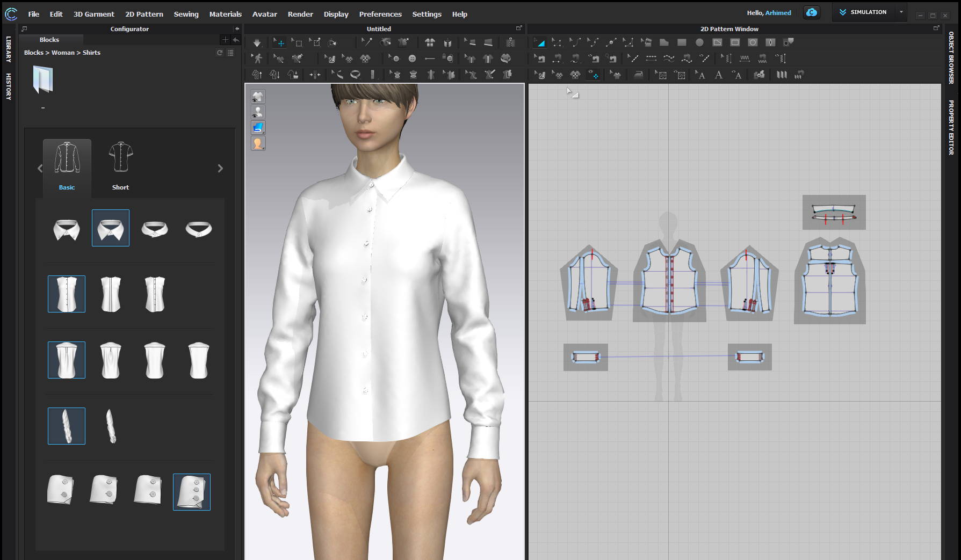Open the SIMULATION mode dropdown arrow

tap(901, 12)
